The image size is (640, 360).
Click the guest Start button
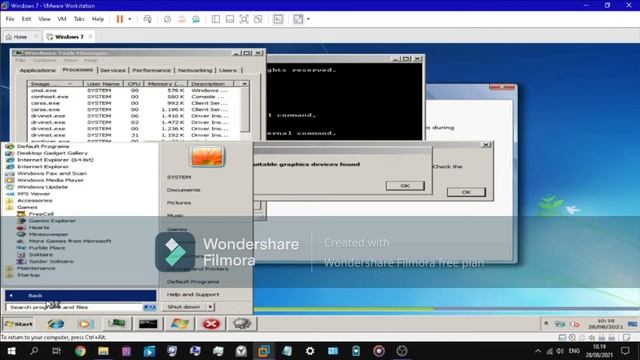tap(18, 324)
